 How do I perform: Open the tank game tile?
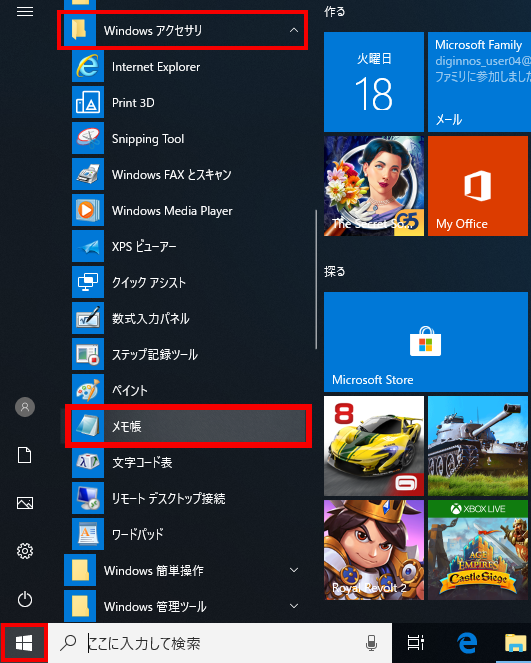[x=478, y=446]
